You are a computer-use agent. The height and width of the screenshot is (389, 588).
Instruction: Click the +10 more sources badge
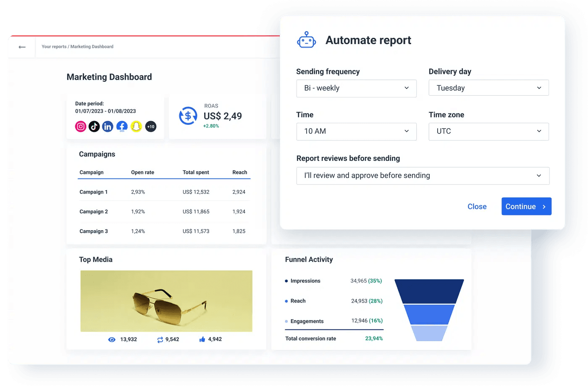pos(151,126)
